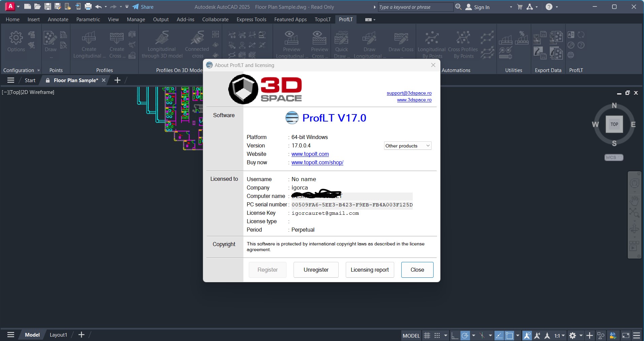The width and height of the screenshot is (644, 341).
Task: Open the undo history dropdown arrow
Action: pos(106,7)
